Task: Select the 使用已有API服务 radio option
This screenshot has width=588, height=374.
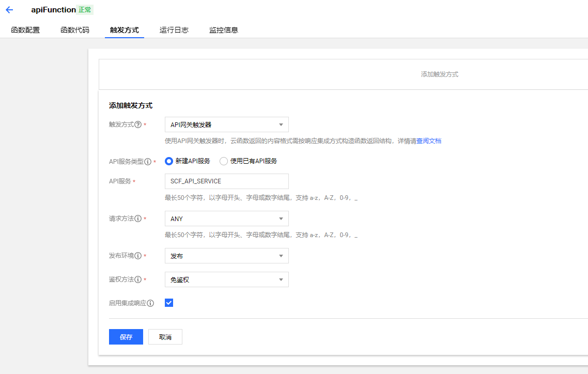Action: 223,161
